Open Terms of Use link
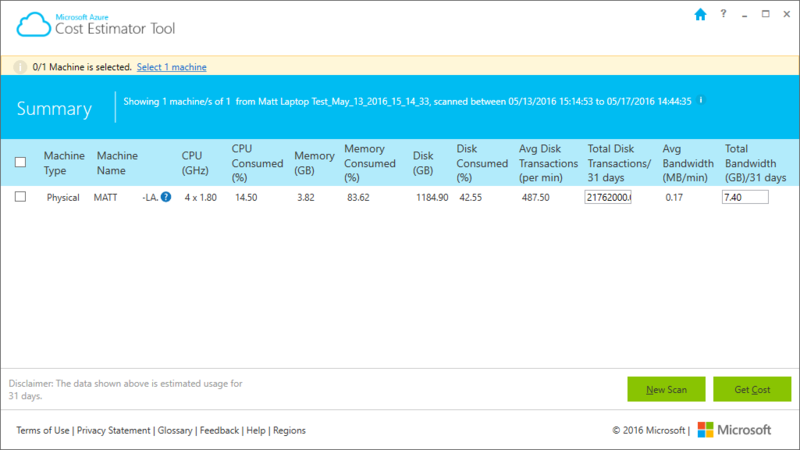 [42, 430]
